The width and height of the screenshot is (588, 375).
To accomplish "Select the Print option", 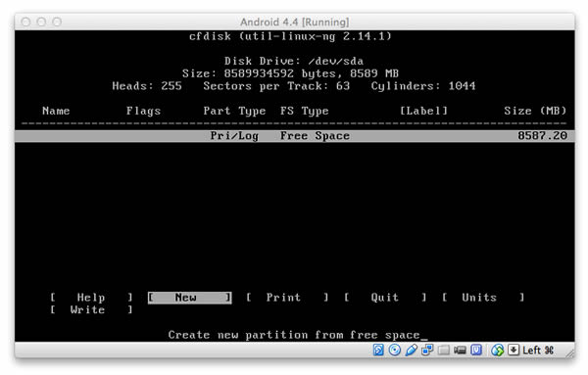I will (x=287, y=298).
